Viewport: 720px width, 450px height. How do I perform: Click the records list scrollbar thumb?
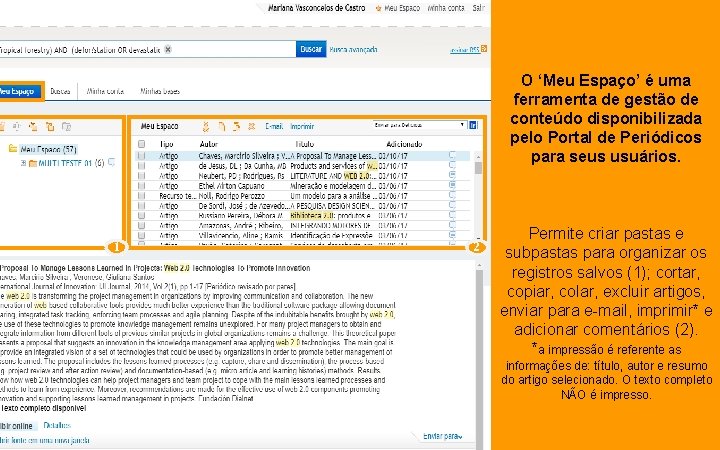[x=478, y=168]
